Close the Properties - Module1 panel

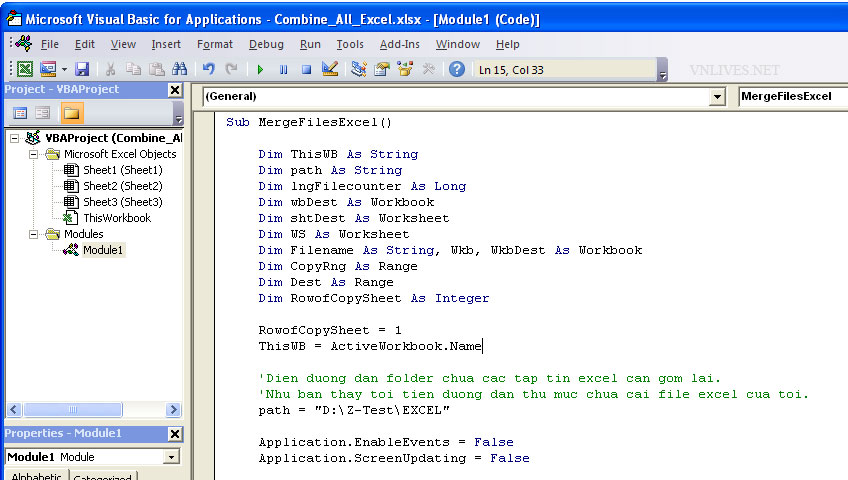point(175,434)
